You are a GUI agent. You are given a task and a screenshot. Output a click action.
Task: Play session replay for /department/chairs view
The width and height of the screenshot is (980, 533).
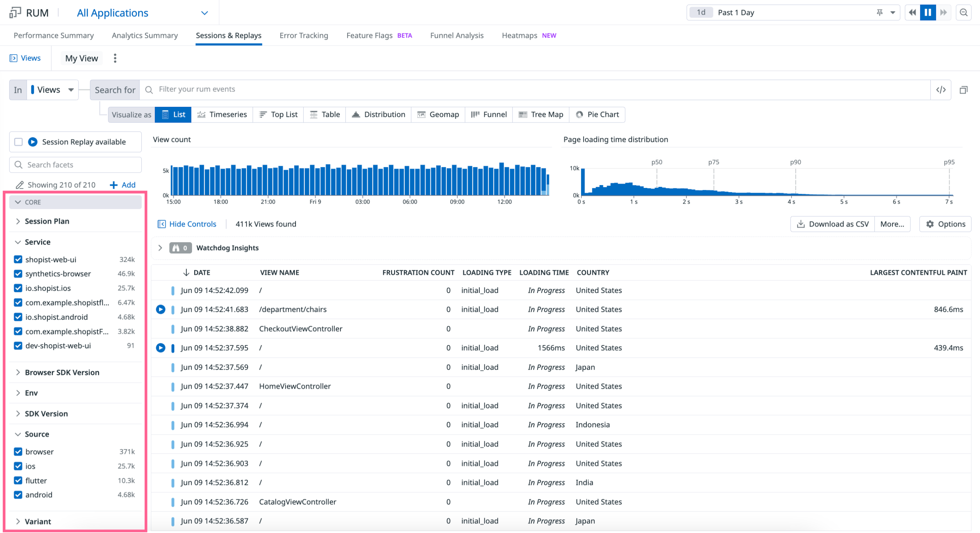(161, 309)
